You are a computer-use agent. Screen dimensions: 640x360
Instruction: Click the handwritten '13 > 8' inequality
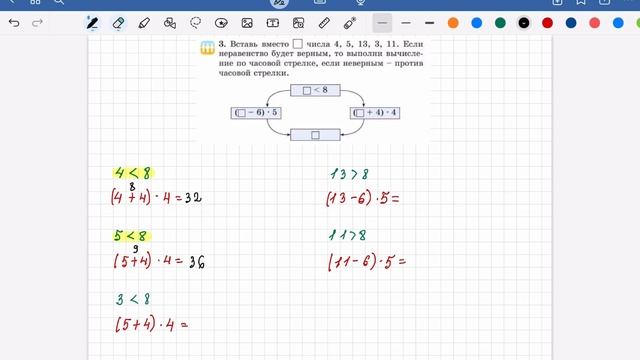coord(349,174)
